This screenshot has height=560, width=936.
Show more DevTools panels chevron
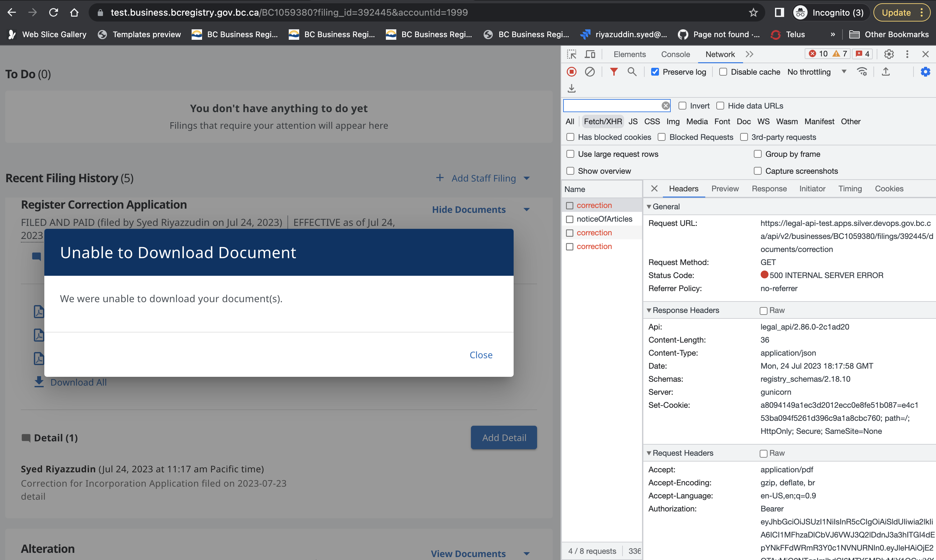tap(749, 54)
